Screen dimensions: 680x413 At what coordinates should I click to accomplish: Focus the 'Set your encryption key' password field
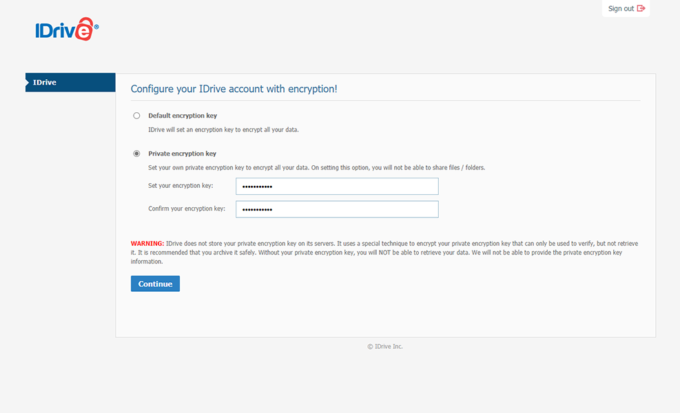[337, 186]
